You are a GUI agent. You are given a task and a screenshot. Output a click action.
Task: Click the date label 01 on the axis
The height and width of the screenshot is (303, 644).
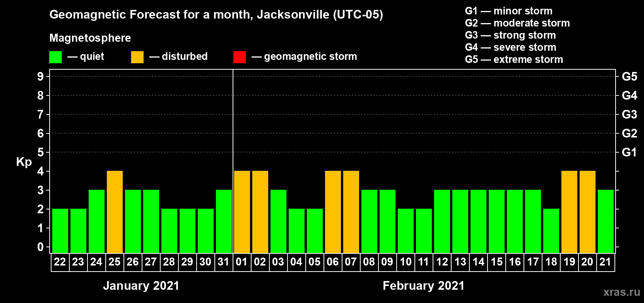(x=242, y=262)
